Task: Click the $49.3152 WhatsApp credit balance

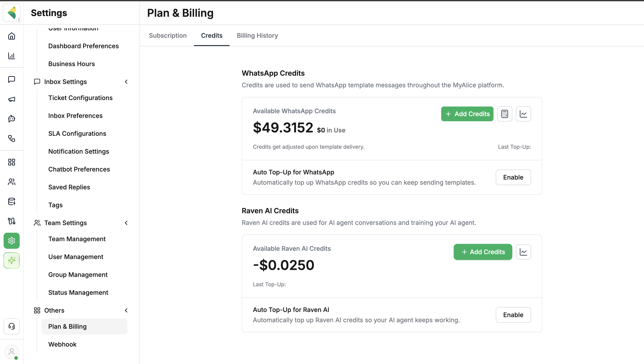Action: 283,128
